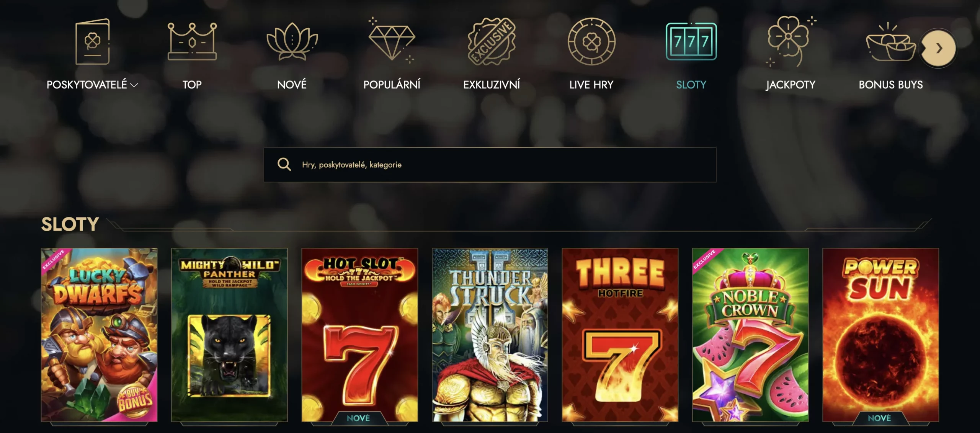Select the diamond icon for Populární
The image size is (980, 433).
click(391, 41)
